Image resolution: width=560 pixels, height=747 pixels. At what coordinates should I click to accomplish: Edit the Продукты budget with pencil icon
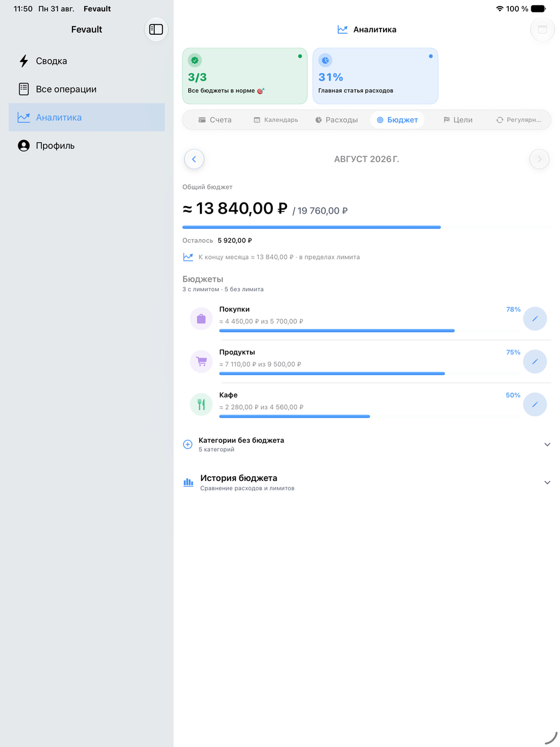[x=535, y=361]
